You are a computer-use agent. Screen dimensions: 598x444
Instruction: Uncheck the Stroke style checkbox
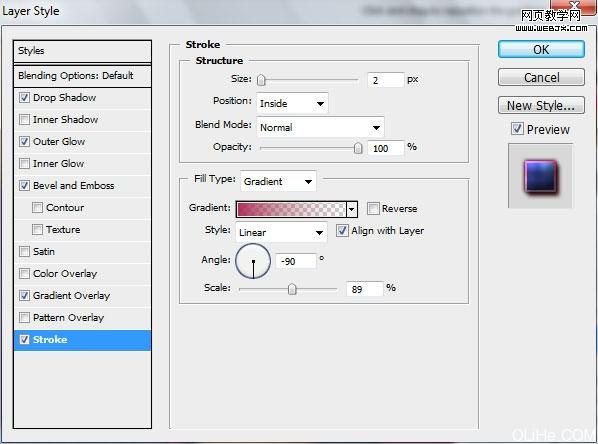pyautogui.click(x=24, y=339)
